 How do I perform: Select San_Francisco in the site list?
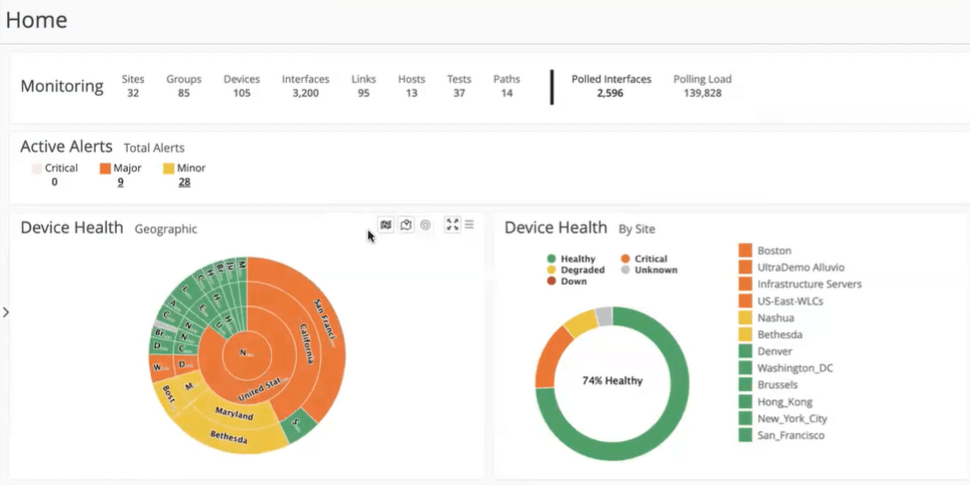coord(782,435)
